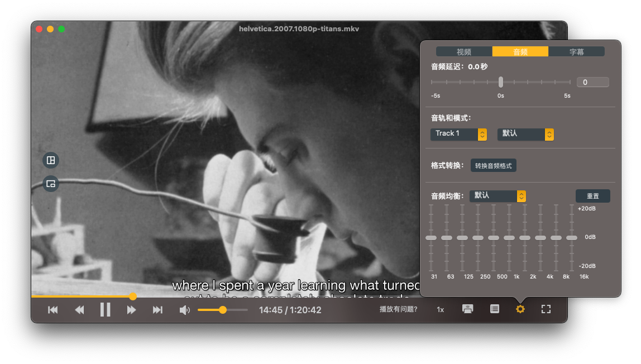The image size is (641, 364).
Task: Switch to the 字幕 tab
Action: pyautogui.click(x=576, y=51)
